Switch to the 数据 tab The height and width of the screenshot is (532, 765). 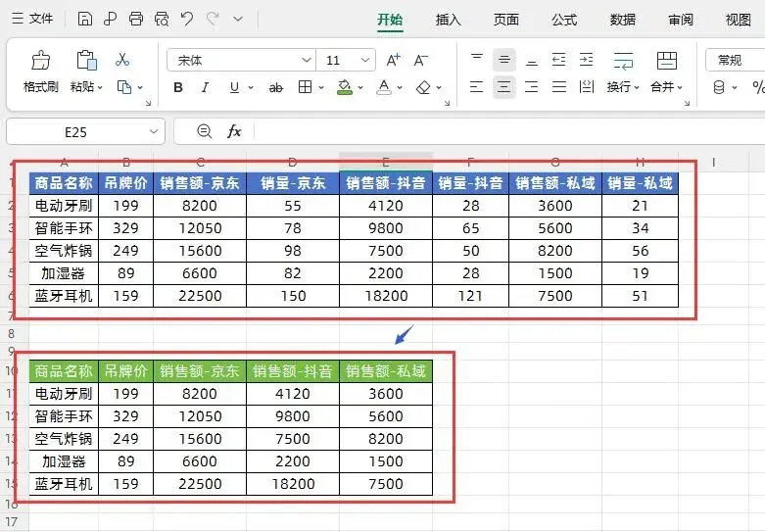pos(623,20)
